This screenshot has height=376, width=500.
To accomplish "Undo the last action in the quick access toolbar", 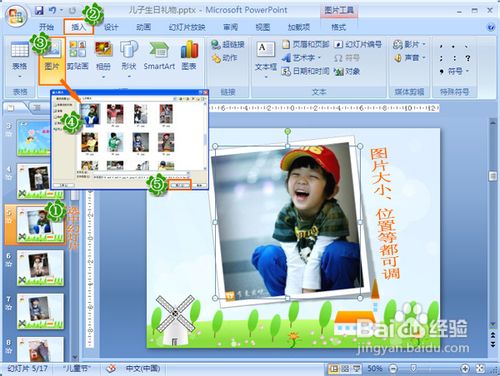I will point(52,11).
